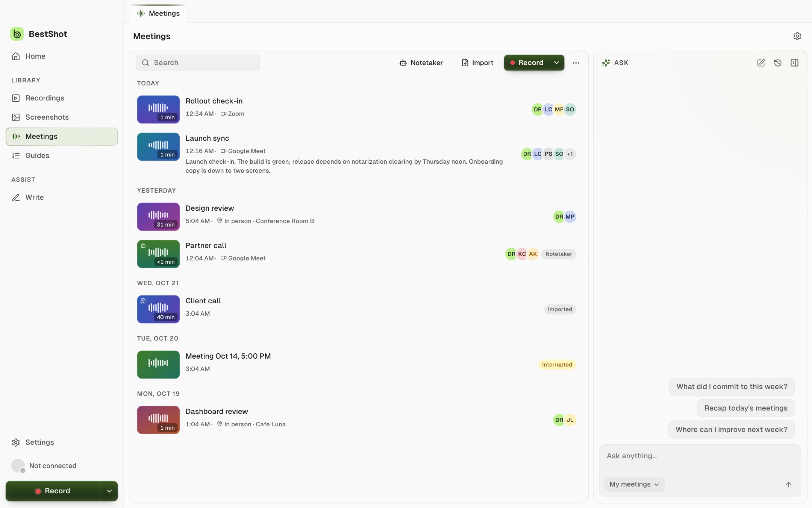Open the three-dots more options menu

576,63
